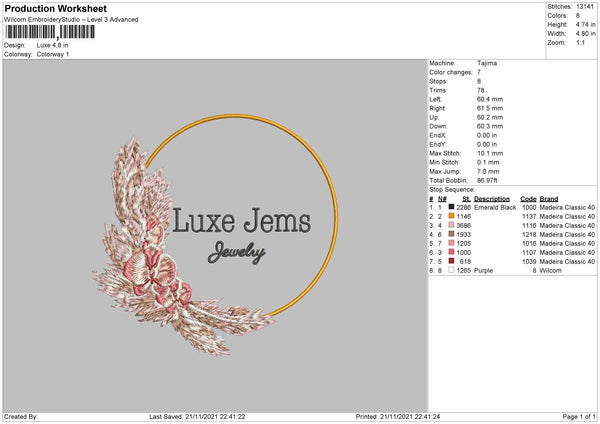
Task: Click stitch count '2286' in row 1
Action: tap(463, 207)
